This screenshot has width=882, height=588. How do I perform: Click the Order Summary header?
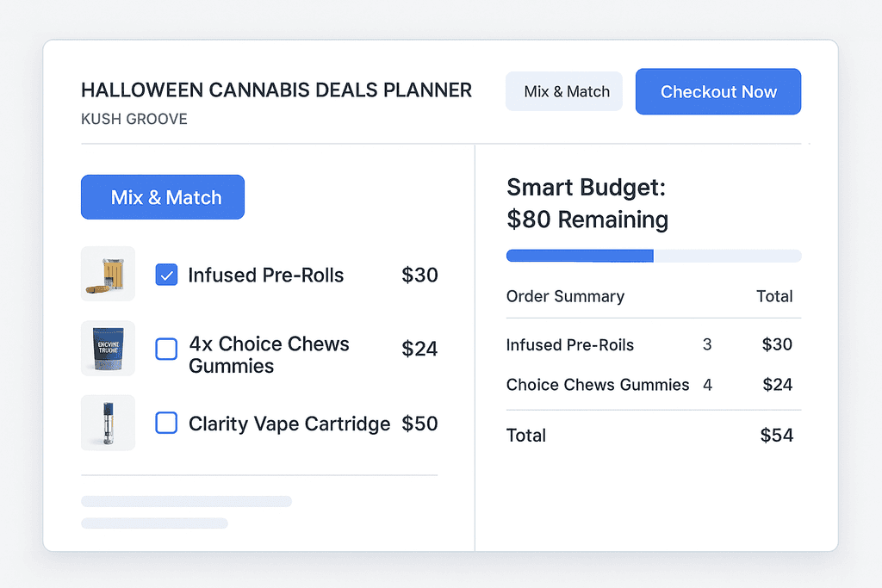pos(565,296)
